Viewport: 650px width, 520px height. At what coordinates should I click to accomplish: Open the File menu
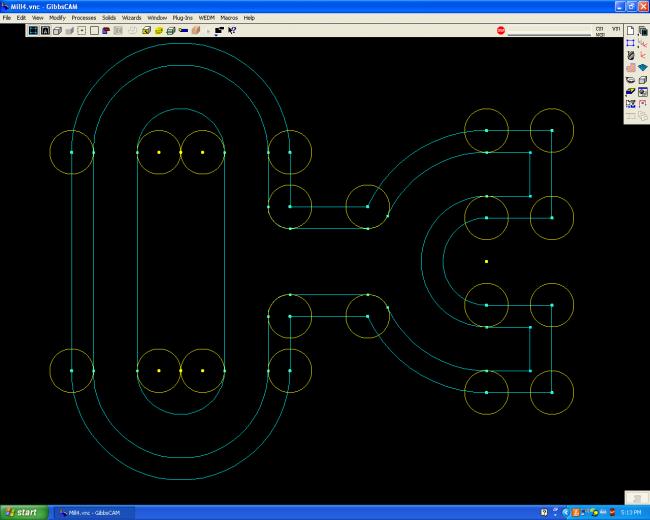tap(7, 18)
